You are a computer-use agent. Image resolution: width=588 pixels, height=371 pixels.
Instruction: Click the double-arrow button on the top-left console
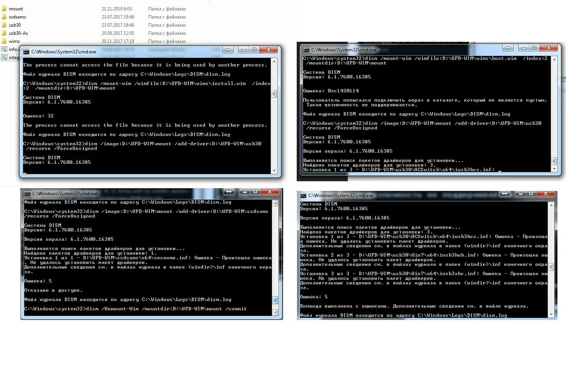[228, 49]
